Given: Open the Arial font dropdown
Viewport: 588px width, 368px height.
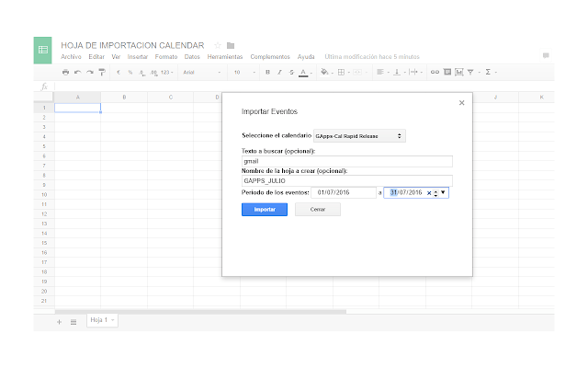Looking at the screenshot, I should click(201, 72).
